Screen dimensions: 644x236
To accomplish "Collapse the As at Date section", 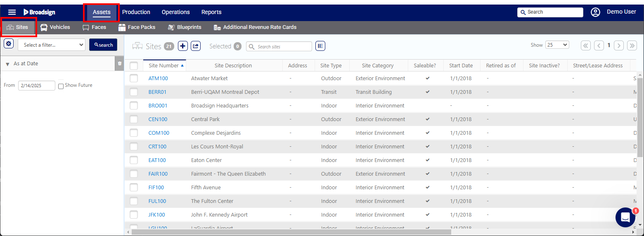I will (x=7, y=64).
